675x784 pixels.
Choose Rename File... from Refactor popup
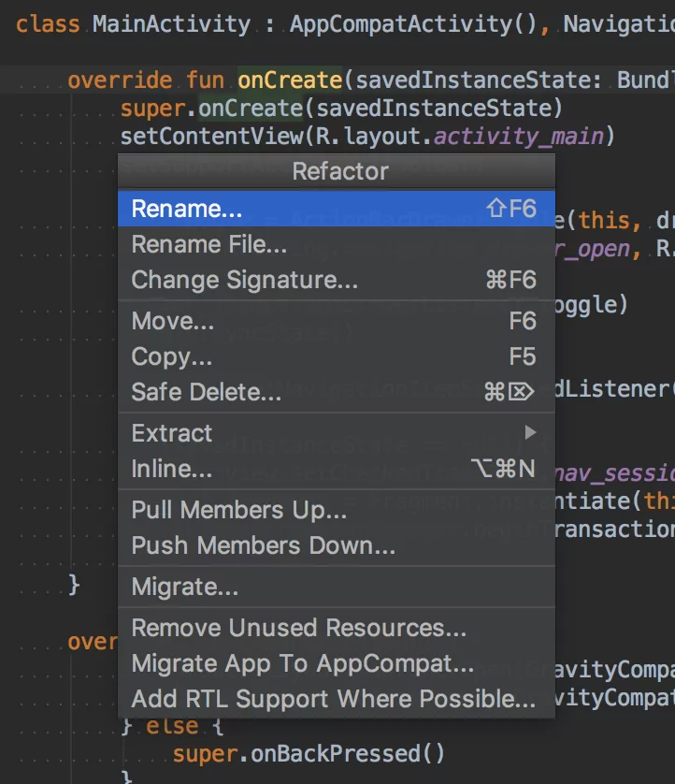pos(337,244)
